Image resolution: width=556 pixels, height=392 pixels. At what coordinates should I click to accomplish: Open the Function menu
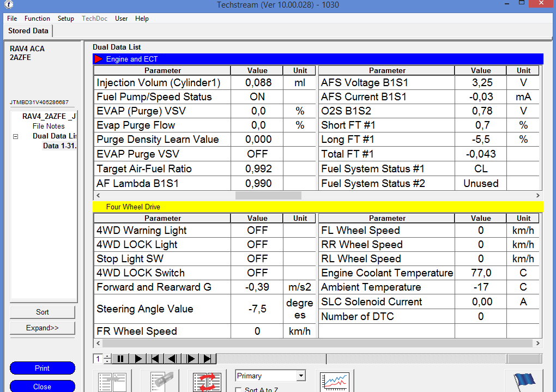pos(37,19)
